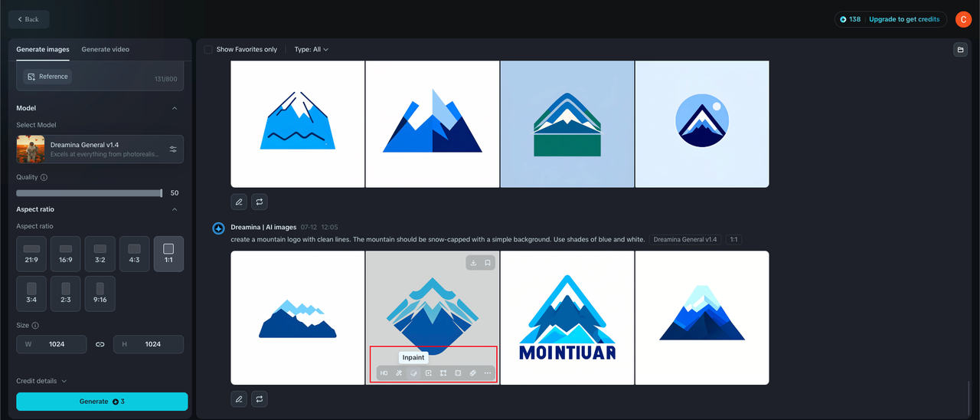The height and width of the screenshot is (420, 980).
Task: Open the Inpaint tool
Action: pos(413,373)
